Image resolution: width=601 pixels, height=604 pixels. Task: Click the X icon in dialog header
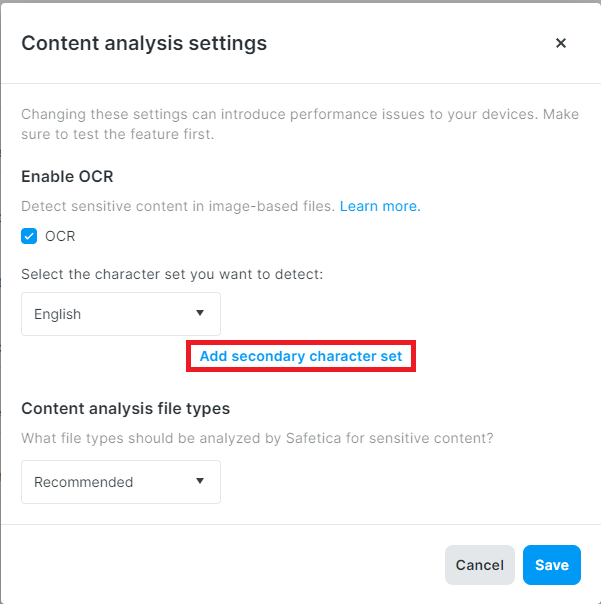point(560,43)
